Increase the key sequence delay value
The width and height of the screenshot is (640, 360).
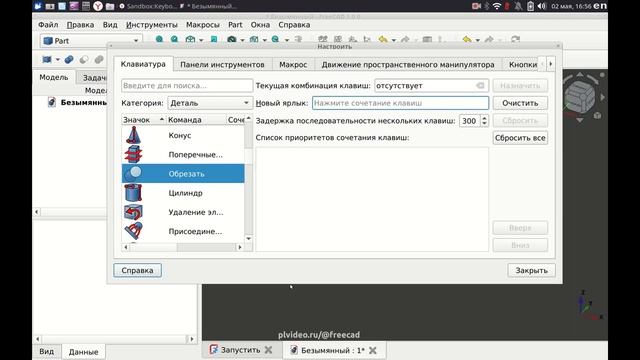484,118
